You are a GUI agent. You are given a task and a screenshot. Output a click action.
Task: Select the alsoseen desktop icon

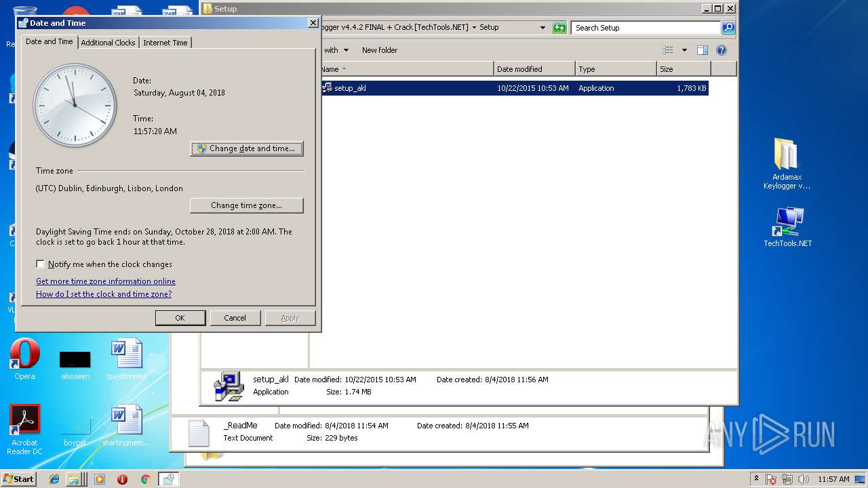point(75,364)
